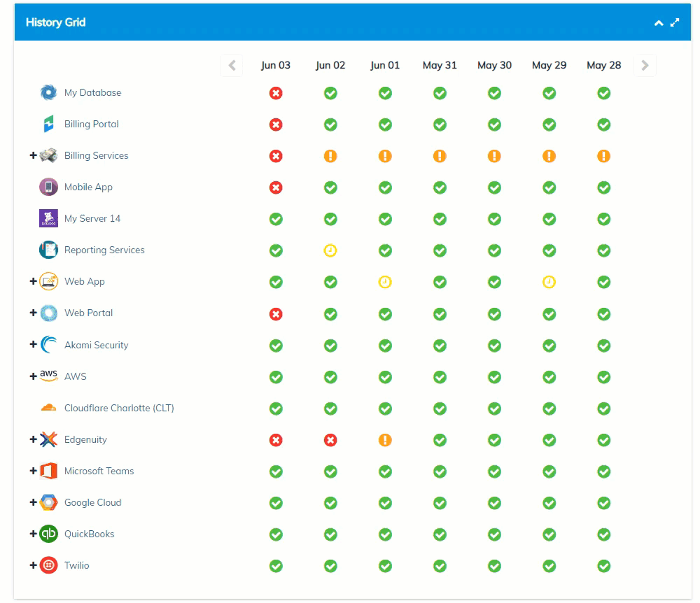Go to newer dates with left arrow
The height and width of the screenshot is (603, 700).
[232, 66]
